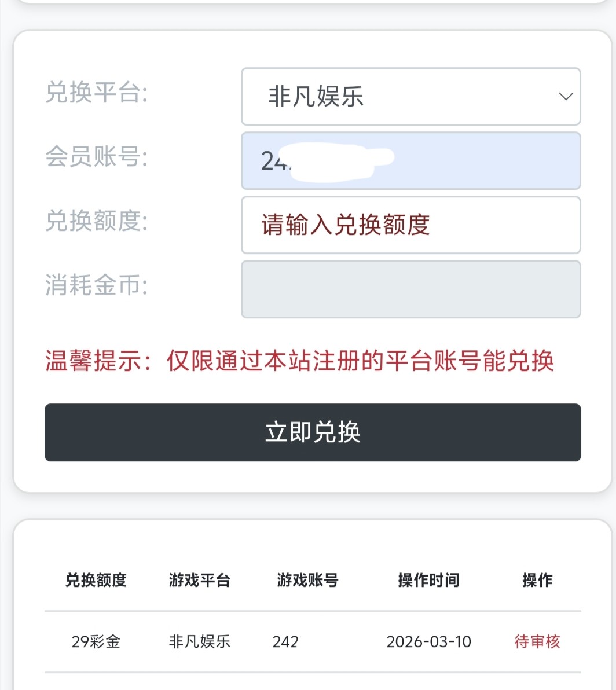Click the 消耗金币: form label
The width and height of the screenshot is (616, 690).
[96, 285]
